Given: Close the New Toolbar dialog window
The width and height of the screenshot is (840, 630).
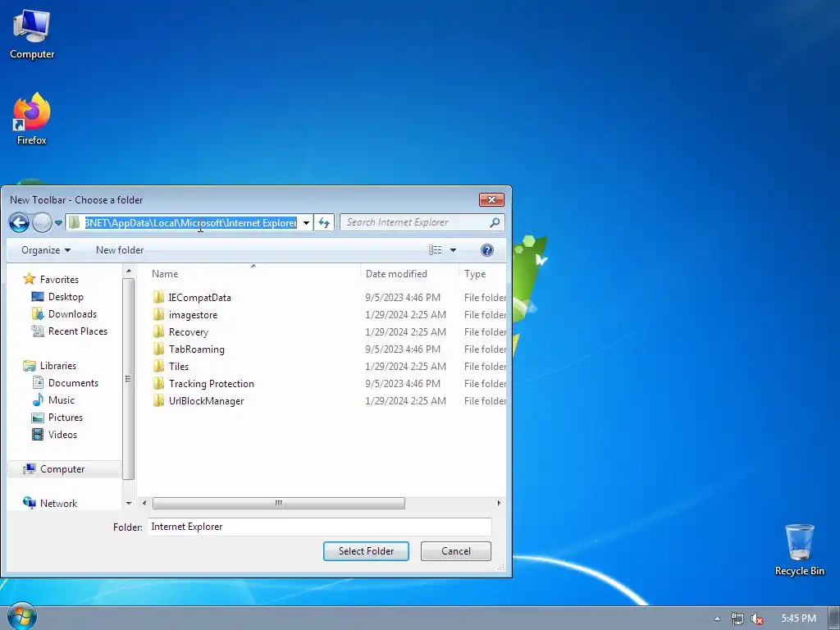Looking at the screenshot, I should [x=491, y=200].
